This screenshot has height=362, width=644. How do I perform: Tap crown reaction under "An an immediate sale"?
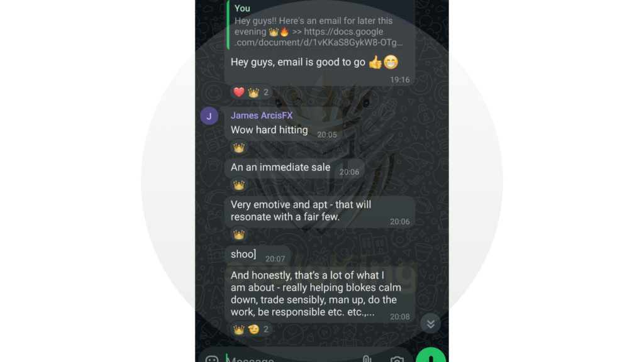click(239, 185)
